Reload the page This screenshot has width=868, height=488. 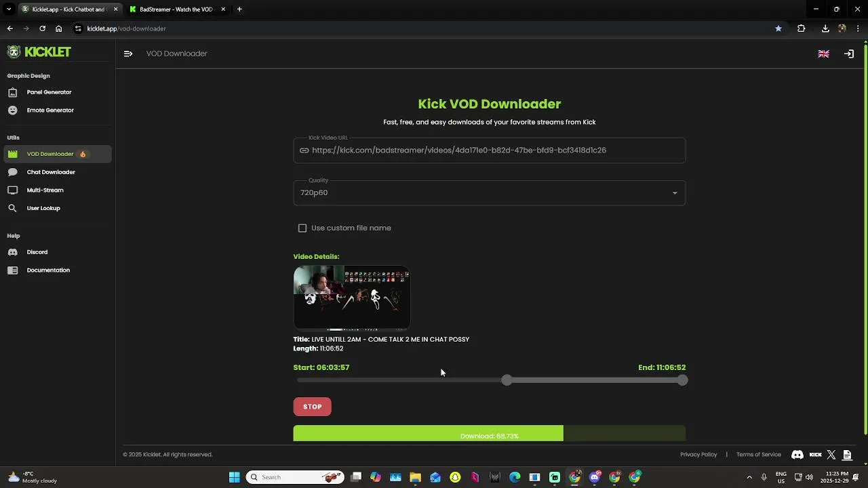point(42,28)
